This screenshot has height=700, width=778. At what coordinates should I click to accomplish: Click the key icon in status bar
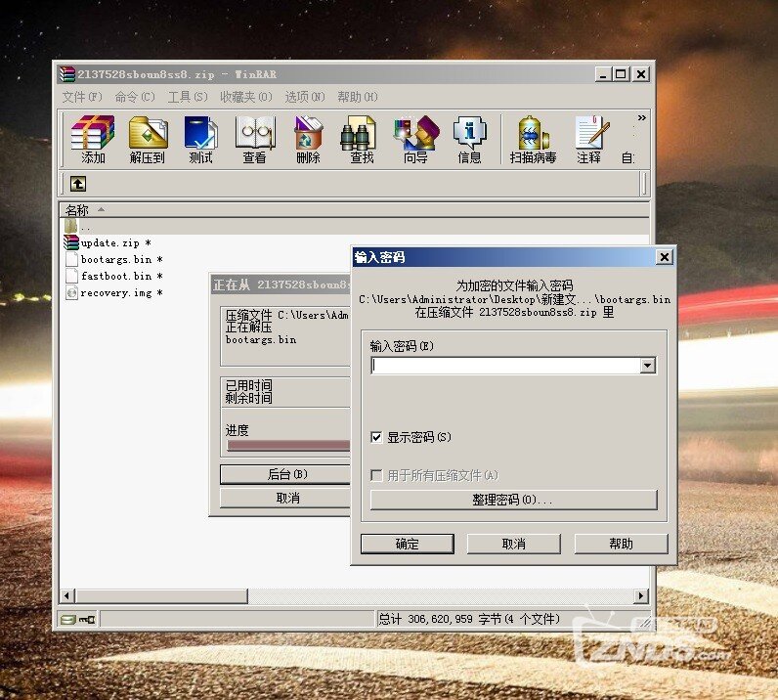click(x=87, y=619)
